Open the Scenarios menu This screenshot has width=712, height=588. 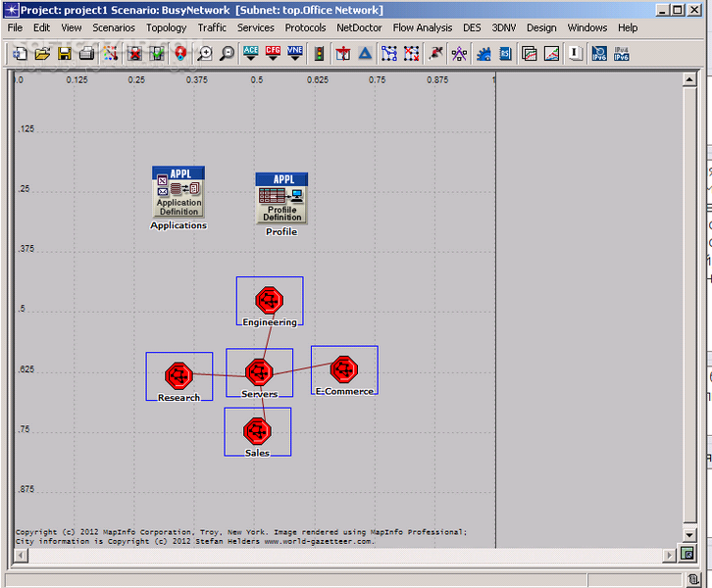coord(114,27)
